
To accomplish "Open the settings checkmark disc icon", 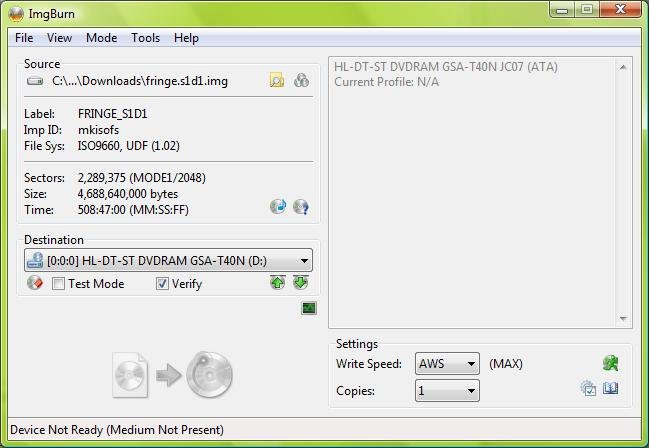I will [588, 389].
